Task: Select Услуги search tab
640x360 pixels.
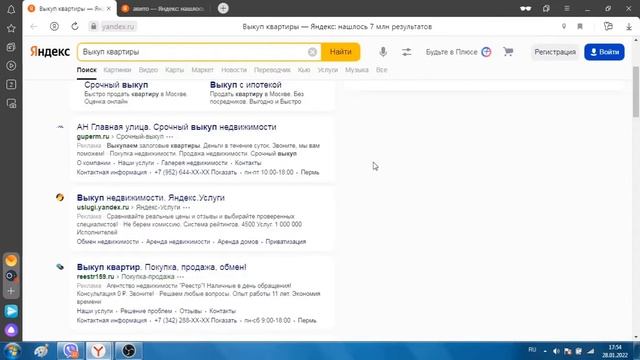Action: point(328,70)
